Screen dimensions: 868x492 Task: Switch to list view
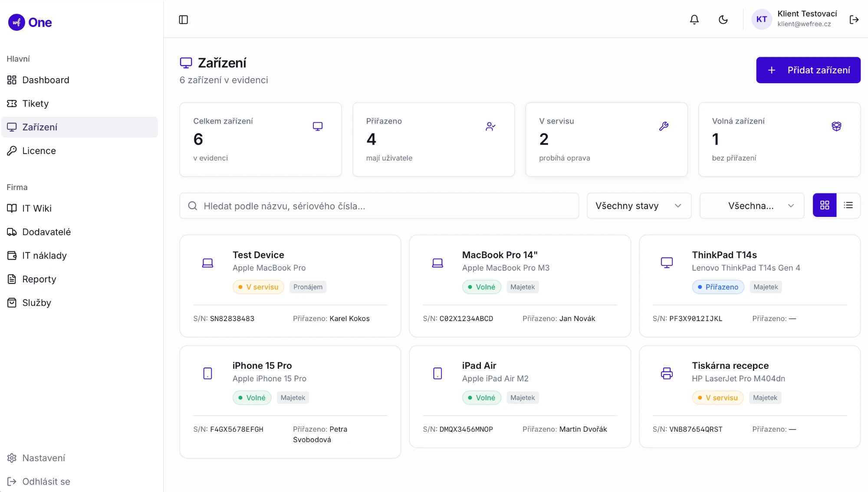point(848,205)
